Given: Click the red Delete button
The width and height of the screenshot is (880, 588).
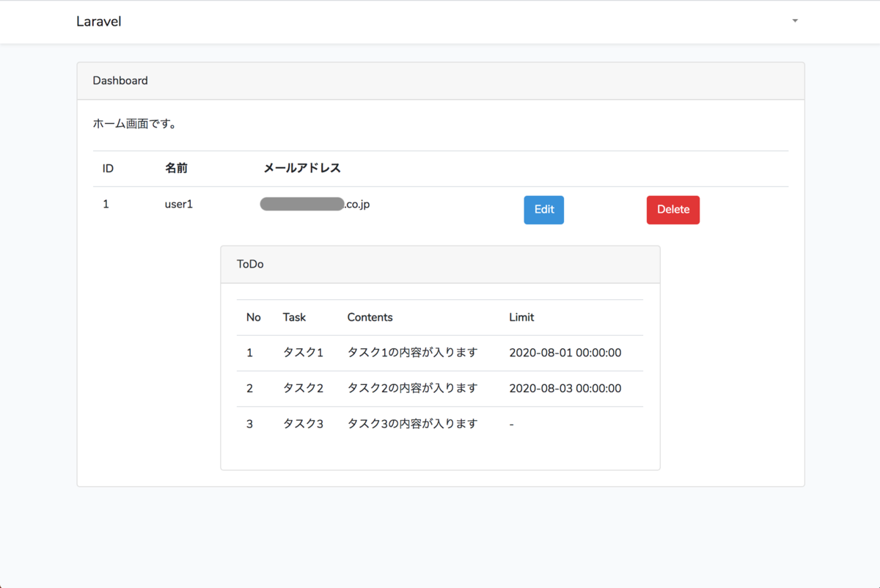Looking at the screenshot, I should [673, 210].
